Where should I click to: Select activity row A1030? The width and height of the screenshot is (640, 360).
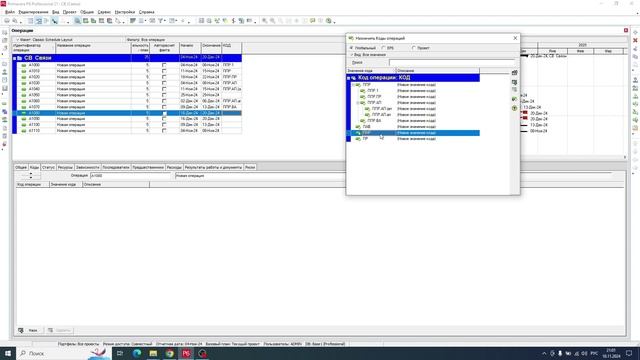pyautogui.click(x=127, y=83)
